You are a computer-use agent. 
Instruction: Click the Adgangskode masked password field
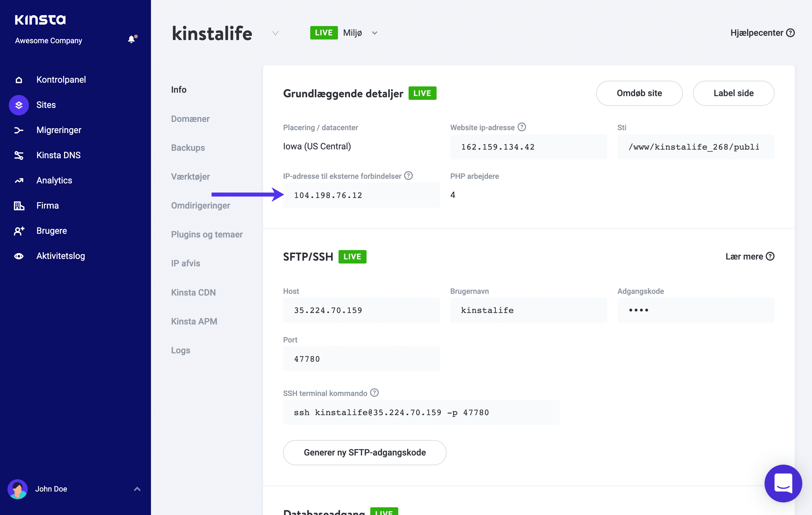click(x=696, y=310)
